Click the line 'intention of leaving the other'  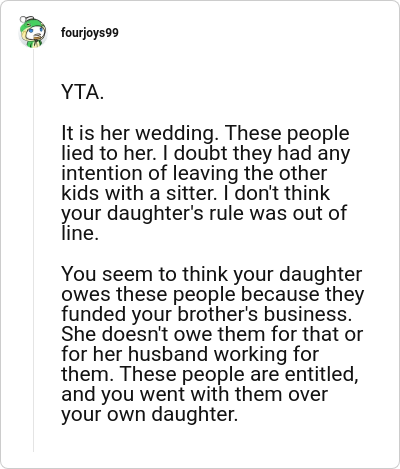(194, 173)
